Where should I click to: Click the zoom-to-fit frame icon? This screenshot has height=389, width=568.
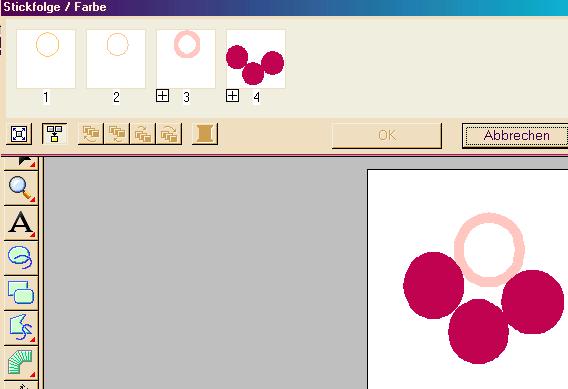coord(19,134)
